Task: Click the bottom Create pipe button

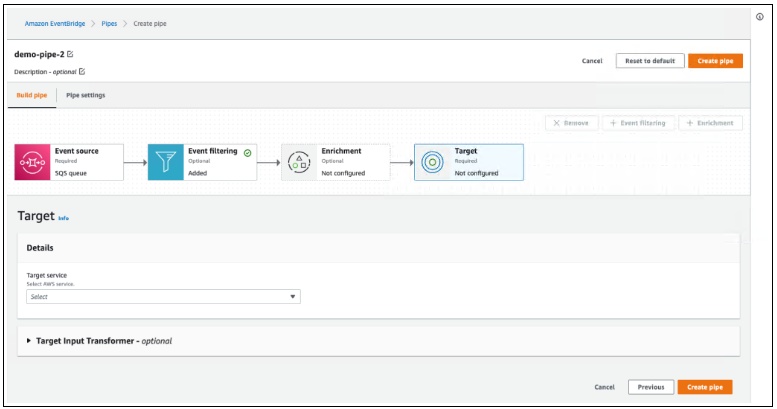Action: 705,387
